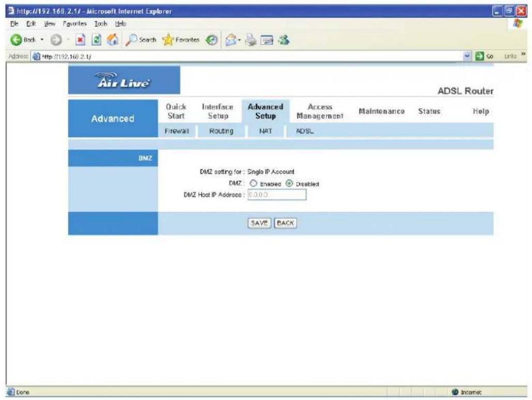Click the page icon in address bar

click(x=36, y=56)
